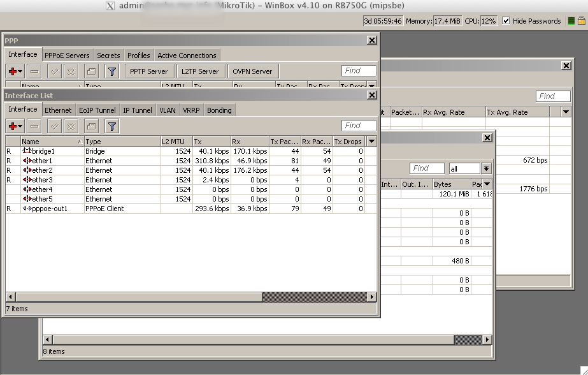Click Find field in Interface List

click(359, 126)
